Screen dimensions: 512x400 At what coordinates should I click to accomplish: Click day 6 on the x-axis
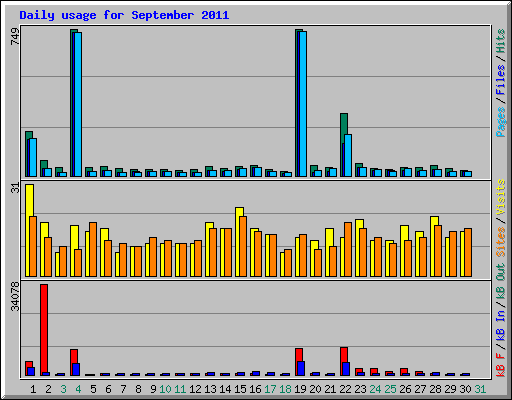108,389
